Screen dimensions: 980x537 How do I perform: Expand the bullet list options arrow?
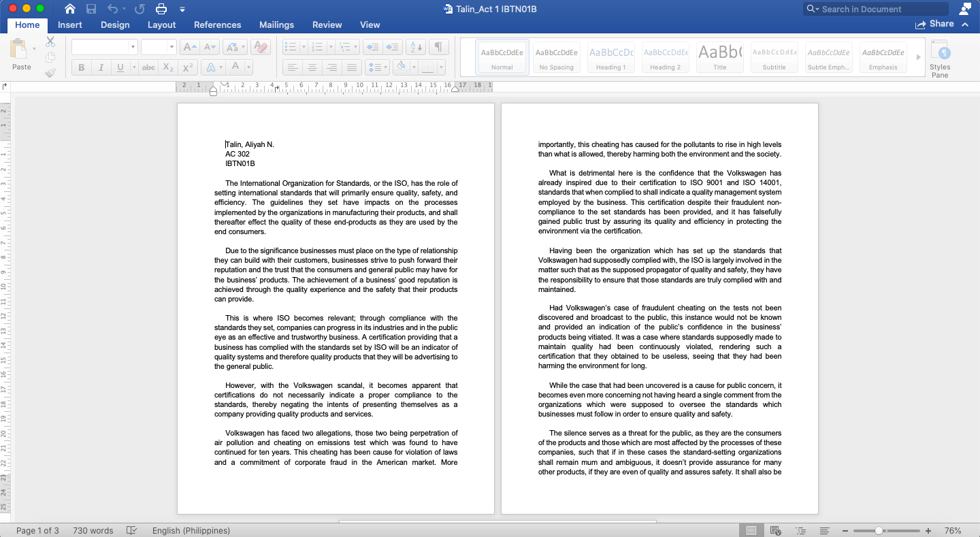pos(304,47)
